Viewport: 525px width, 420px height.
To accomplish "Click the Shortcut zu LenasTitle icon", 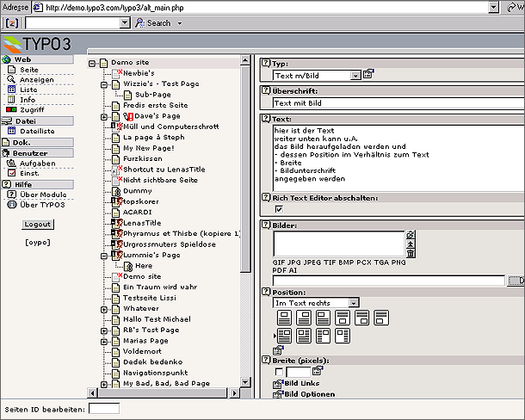I will coord(116,170).
